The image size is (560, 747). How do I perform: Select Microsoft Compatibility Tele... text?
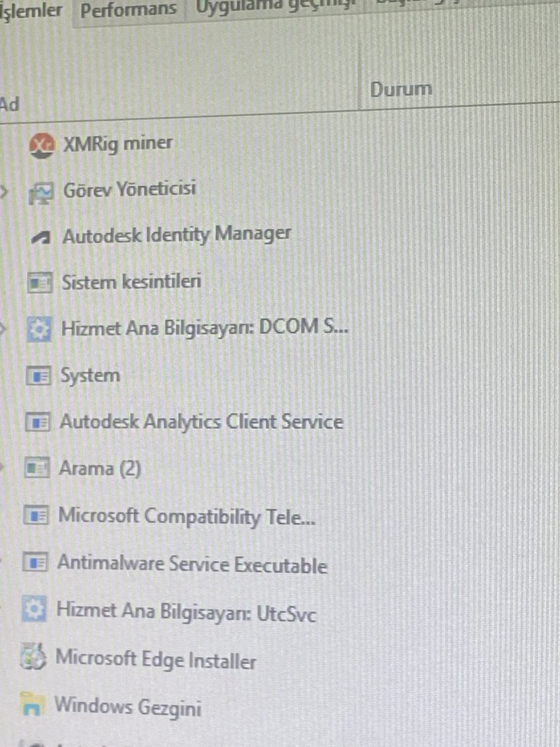(x=187, y=517)
